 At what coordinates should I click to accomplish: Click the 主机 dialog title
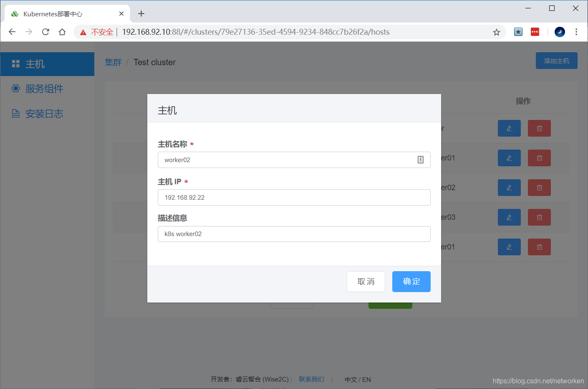167,110
